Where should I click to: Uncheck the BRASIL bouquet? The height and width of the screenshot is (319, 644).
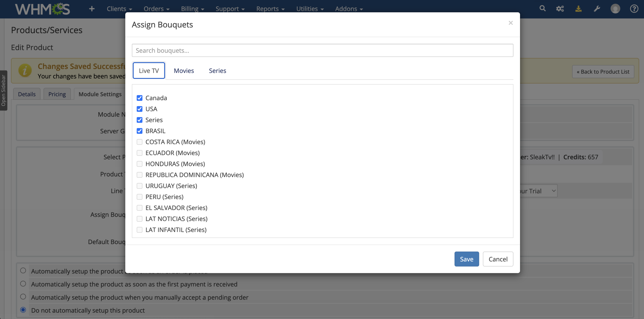139,131
